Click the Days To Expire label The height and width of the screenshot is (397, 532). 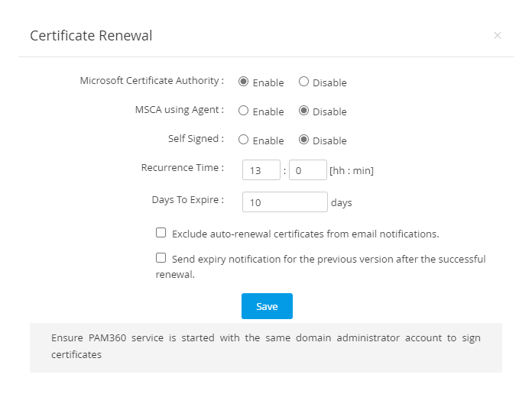coord(187,199)
